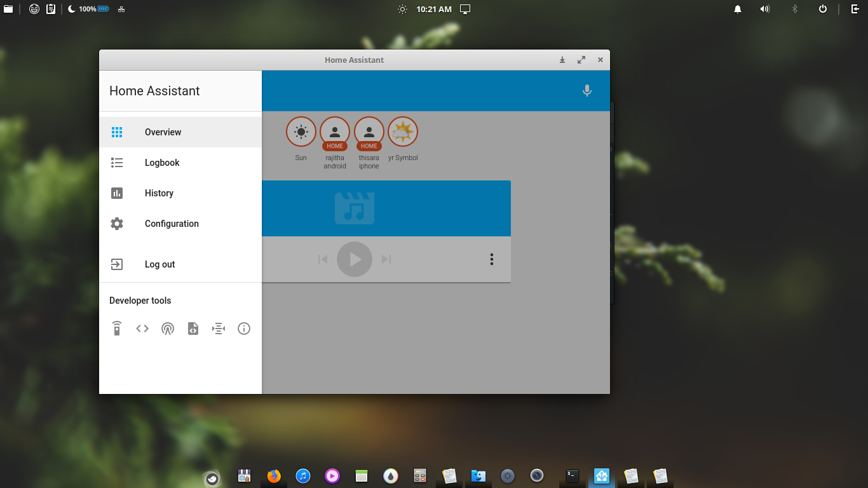868x488 pixels.
Task: Click the Logbook list icon
Action: pyautogui.click(x=117, y=163)
